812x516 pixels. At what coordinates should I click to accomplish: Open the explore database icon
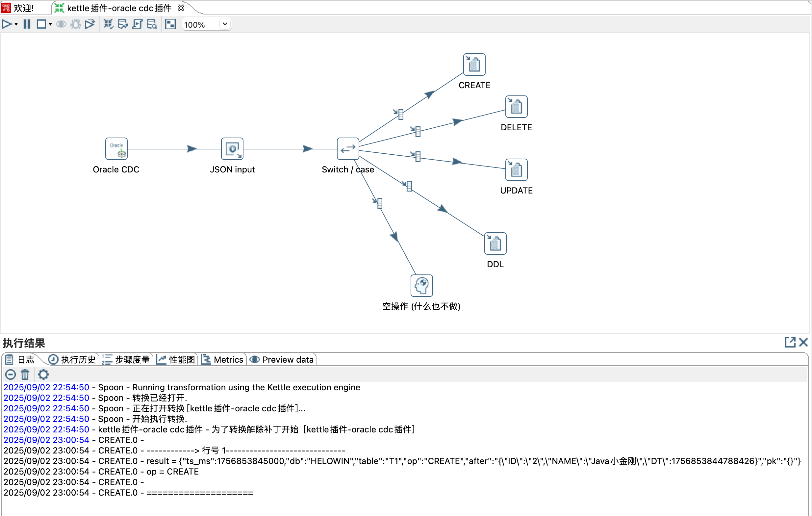tap(152, 24)
